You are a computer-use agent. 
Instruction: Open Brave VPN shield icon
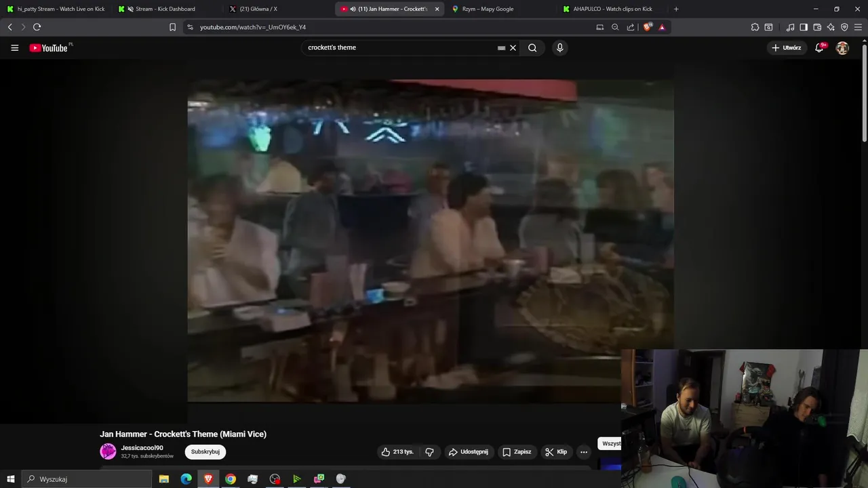844,27
